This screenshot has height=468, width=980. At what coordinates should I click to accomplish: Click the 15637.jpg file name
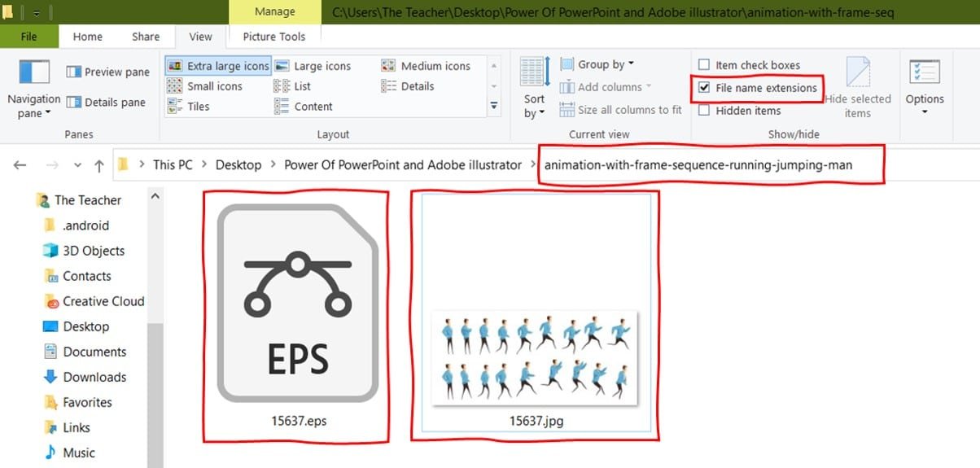coord(535,422)
